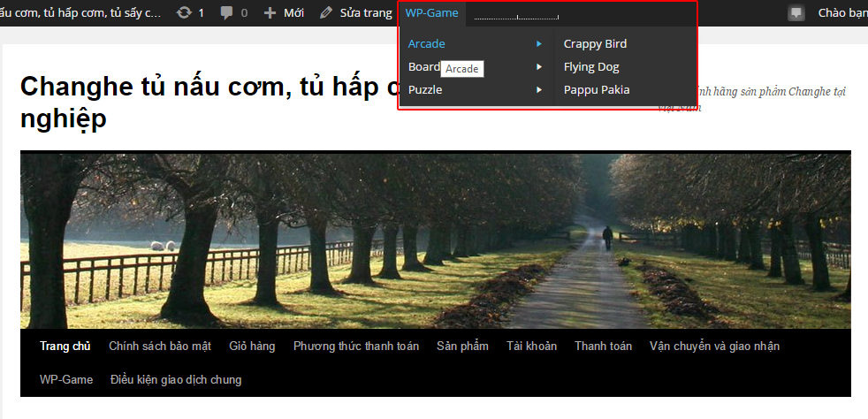868x419 pixels.
Task: Launch the Flying Dog game
Action: click(x=591, y=67)
